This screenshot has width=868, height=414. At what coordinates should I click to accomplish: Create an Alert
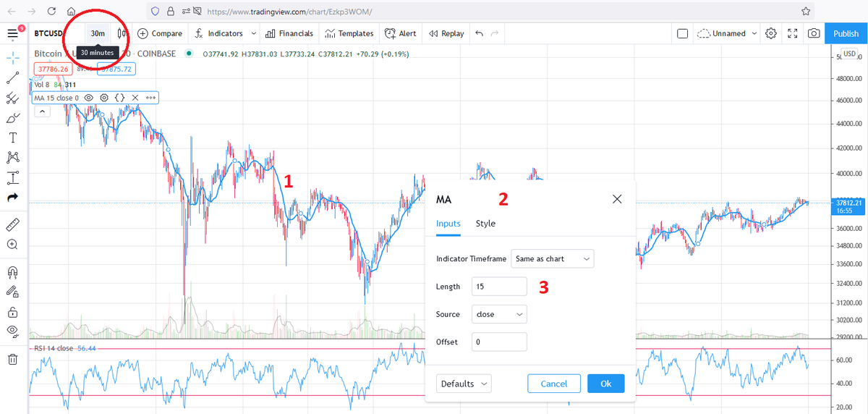(x=400, y=33)
